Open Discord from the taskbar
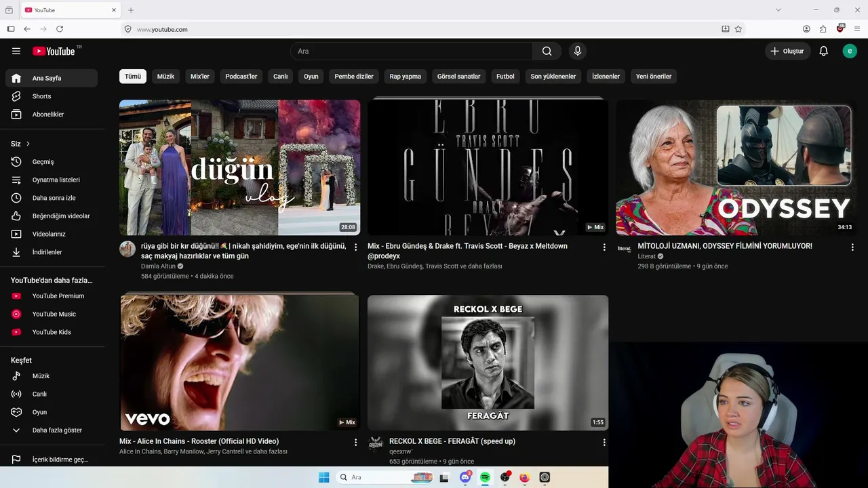 (465, 477)
